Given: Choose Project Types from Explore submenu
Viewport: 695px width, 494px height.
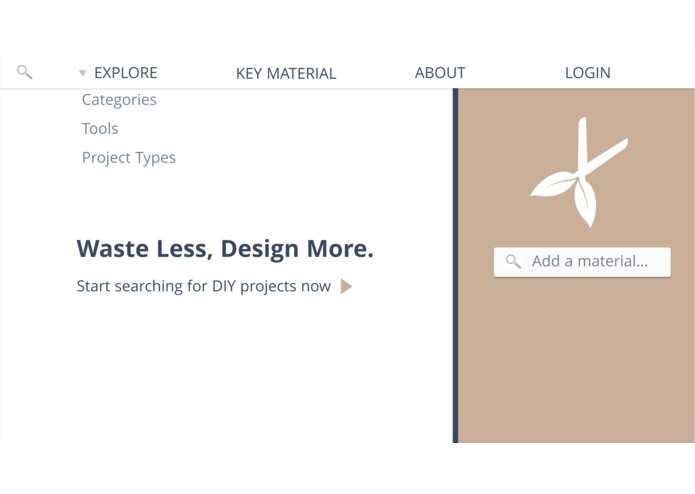Looking at the screenshot, I should [x=129, y=158].
